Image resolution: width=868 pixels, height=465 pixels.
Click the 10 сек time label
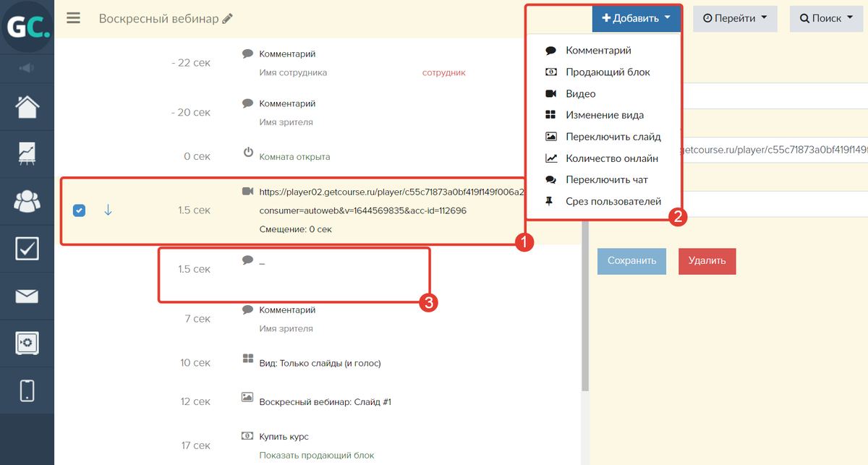click(195, 363)
